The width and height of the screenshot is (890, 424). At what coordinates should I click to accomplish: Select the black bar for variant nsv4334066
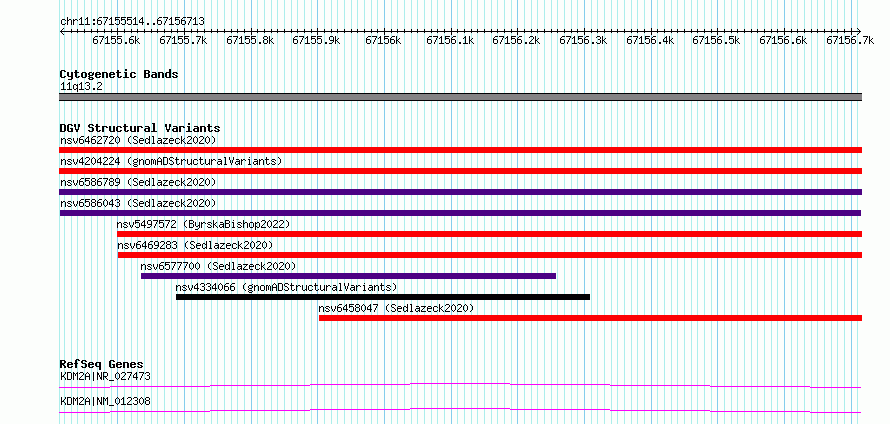(383, 297)
